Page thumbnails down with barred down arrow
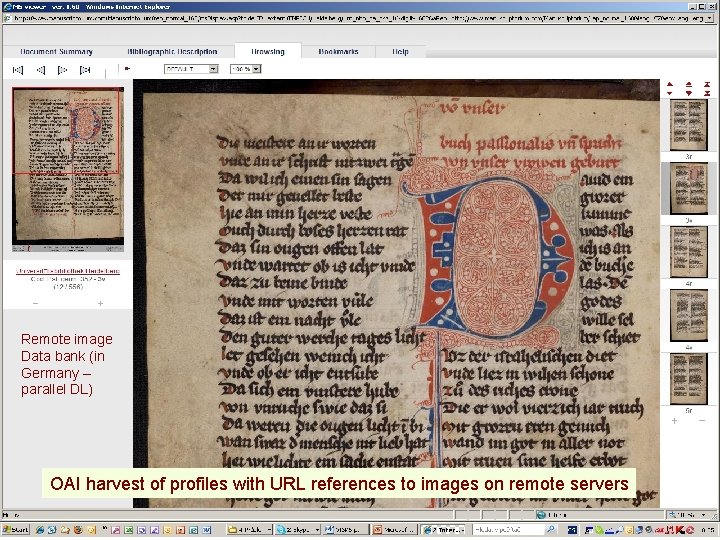The height and width of the screenshot is (540, 720). click(x=688, y=93)
